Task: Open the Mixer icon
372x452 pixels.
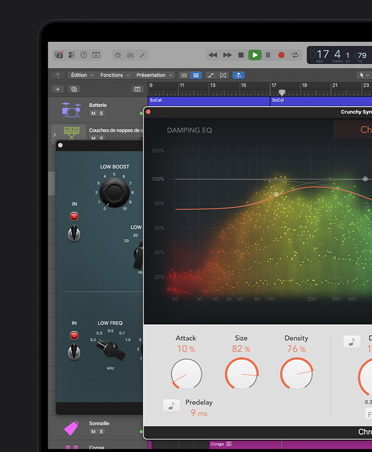Action: (x=130, y=55)
